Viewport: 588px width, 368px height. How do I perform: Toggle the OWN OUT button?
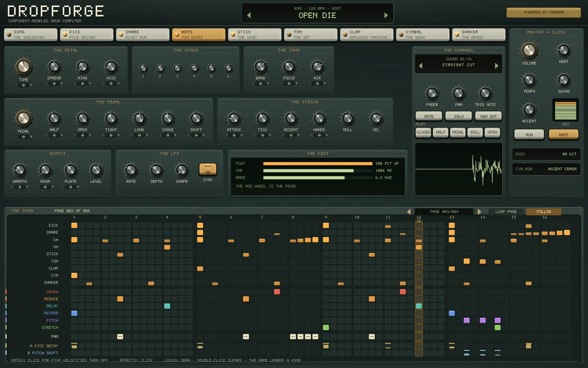pyautogui.click(x=488, y=116)
